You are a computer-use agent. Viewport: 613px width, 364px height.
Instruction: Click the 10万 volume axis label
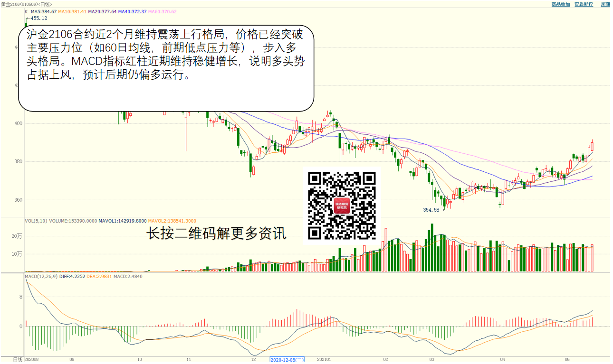pos(18,254)
